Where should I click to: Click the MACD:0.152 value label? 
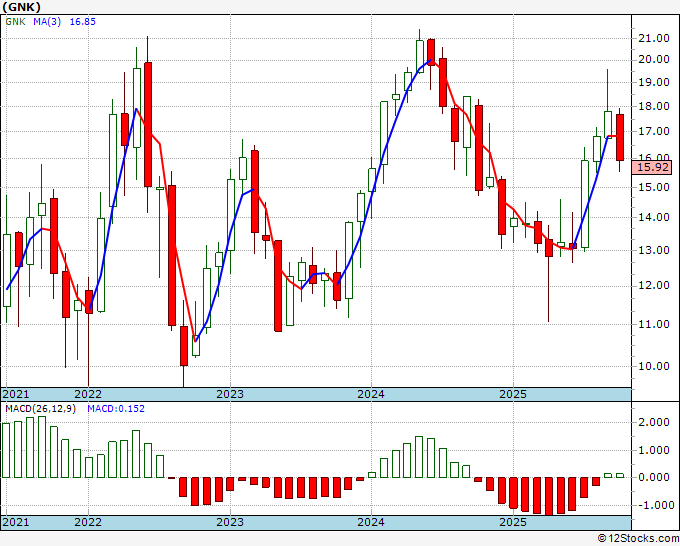116,409
